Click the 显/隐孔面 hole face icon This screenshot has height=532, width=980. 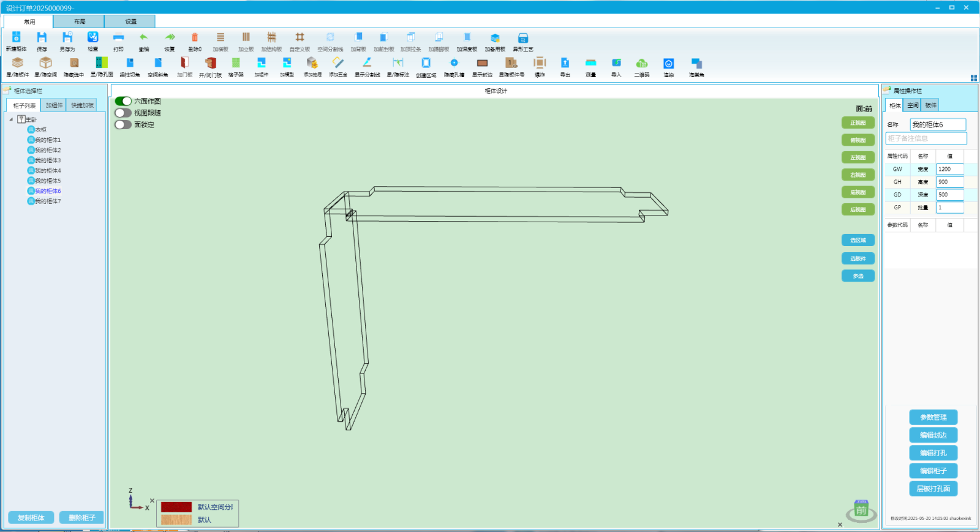click(x=102, y=62)
